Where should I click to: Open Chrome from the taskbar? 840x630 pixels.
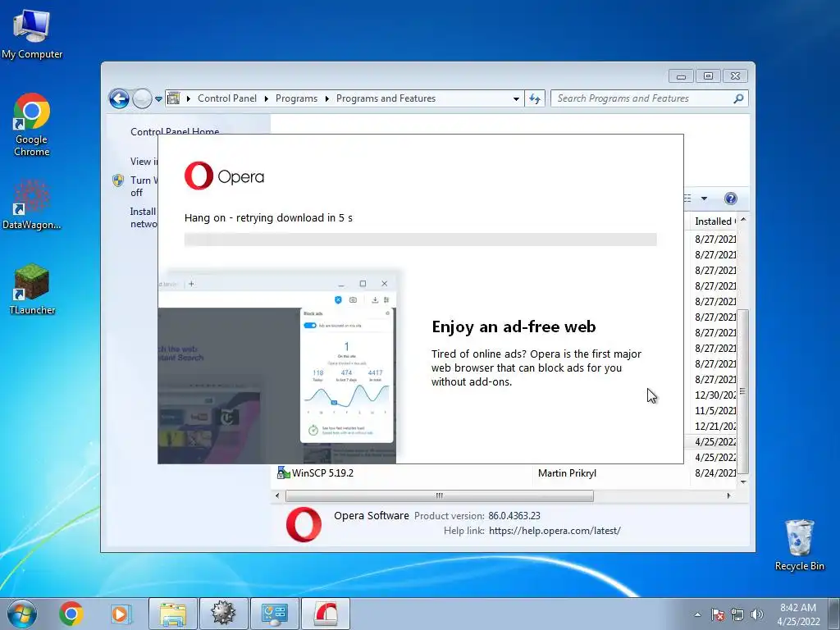click(x=71, y=614)
